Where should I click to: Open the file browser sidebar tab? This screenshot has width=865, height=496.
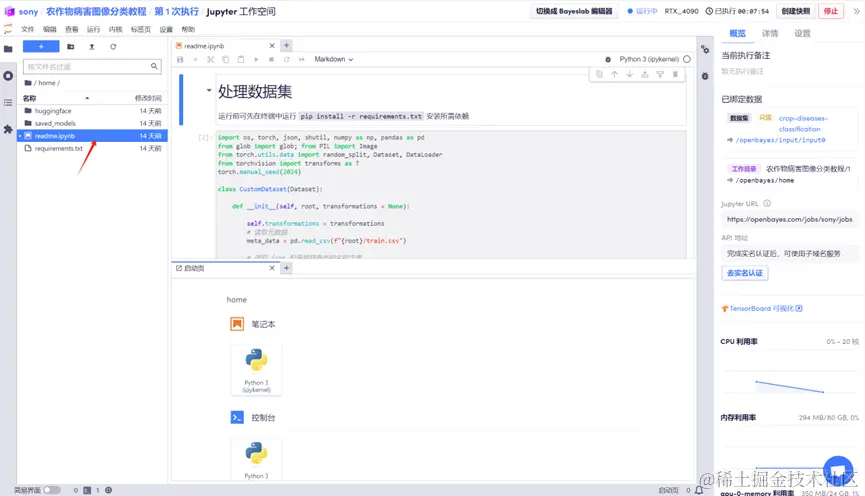point(8,49)
